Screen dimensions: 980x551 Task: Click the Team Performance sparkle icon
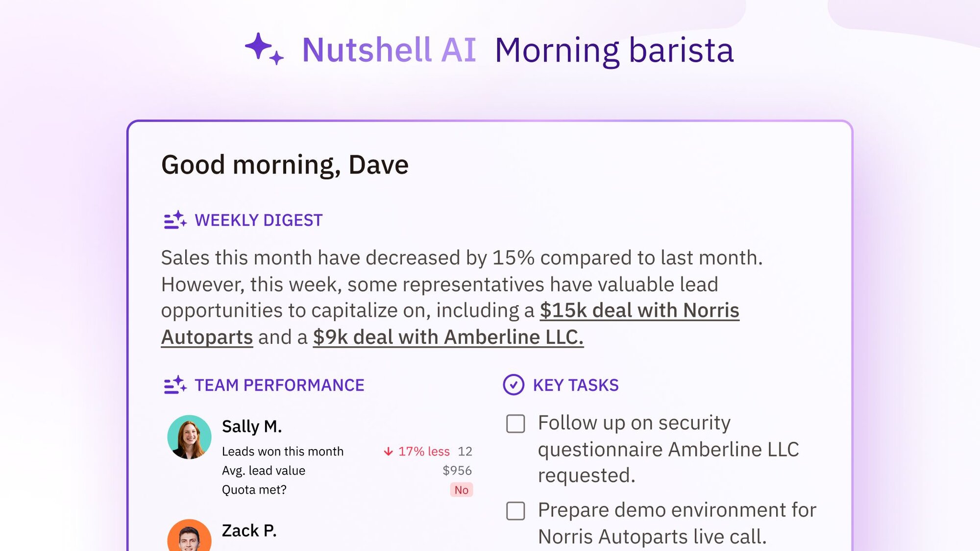pyautogui.click(x=175, y=385)
